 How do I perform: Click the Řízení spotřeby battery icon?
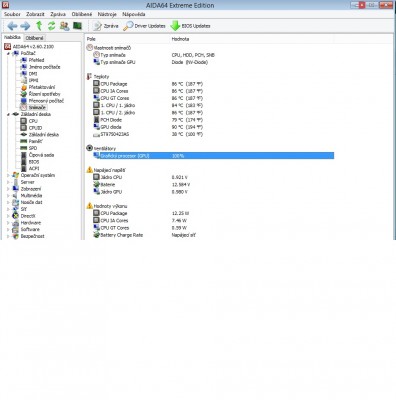coord(24,94)
